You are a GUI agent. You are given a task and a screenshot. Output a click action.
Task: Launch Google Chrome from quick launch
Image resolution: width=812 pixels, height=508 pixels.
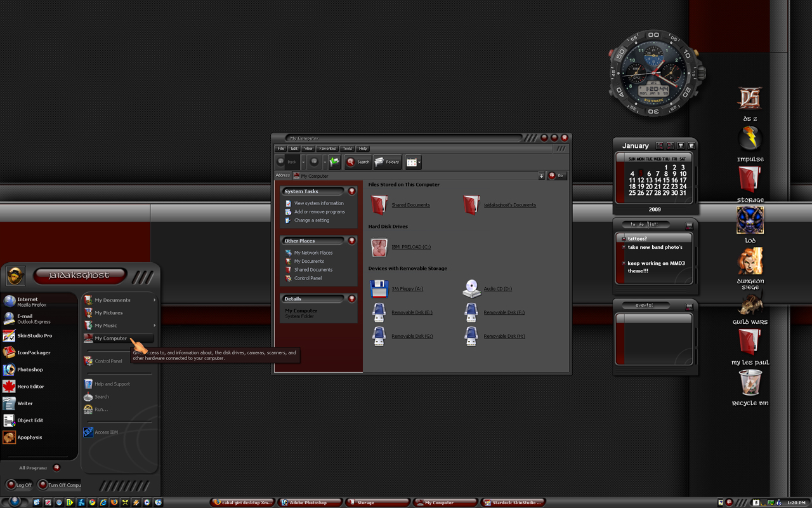click(x=92, y=502)
